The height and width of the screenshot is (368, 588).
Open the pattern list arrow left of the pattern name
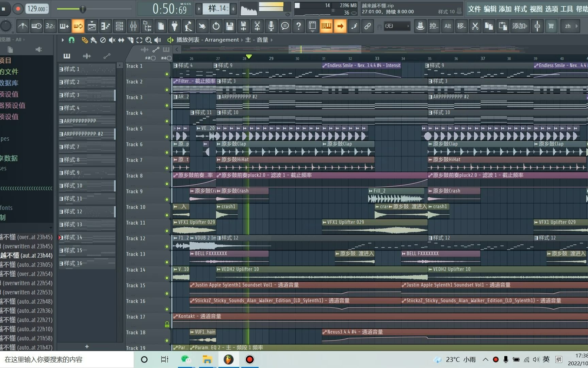point(199,9)
